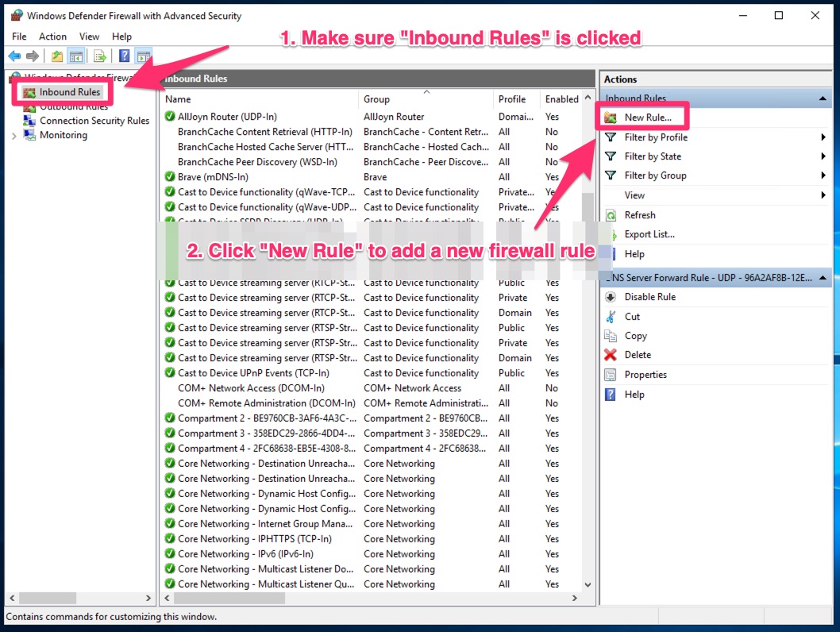Image resolution: width=840 pixels, height=632 pixels.
Task: Select Connection Security Rules in tree
Action: click(94, 121)
